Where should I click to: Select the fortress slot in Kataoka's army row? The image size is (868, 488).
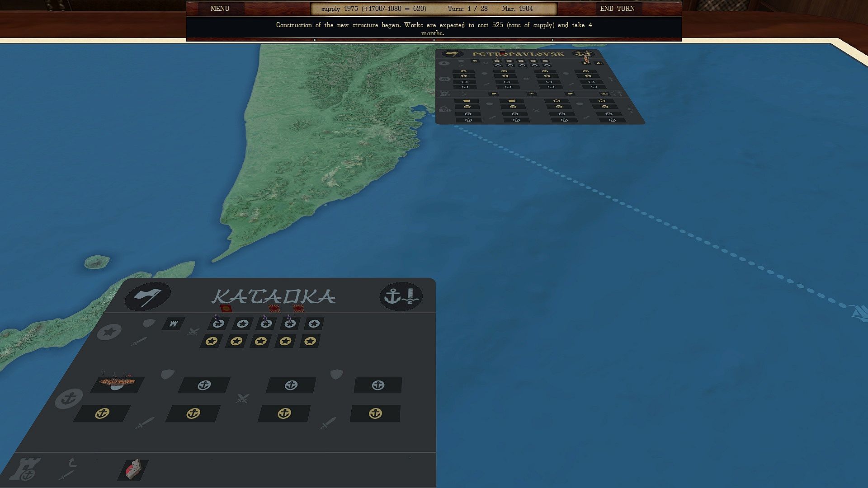(x=174, y=324)
